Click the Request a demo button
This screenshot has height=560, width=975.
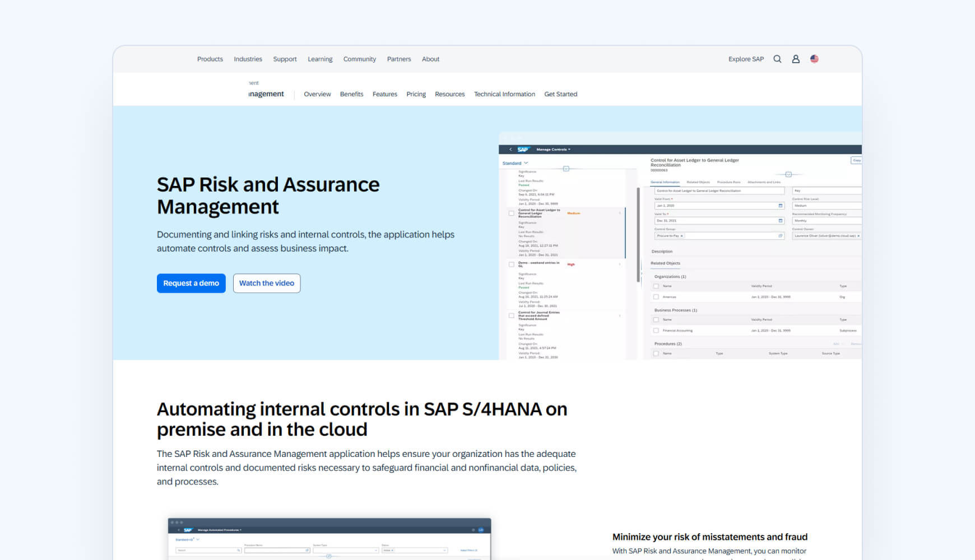(x=191, y=283)
